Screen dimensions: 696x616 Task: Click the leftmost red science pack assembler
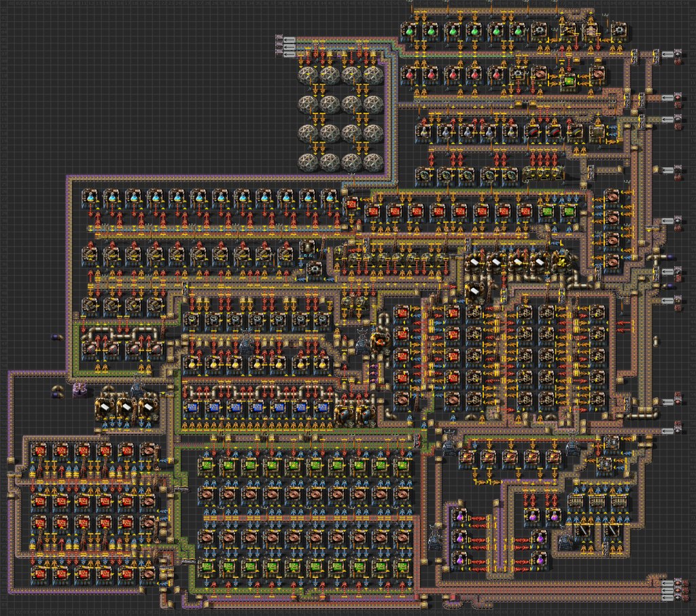coord(409,76)
